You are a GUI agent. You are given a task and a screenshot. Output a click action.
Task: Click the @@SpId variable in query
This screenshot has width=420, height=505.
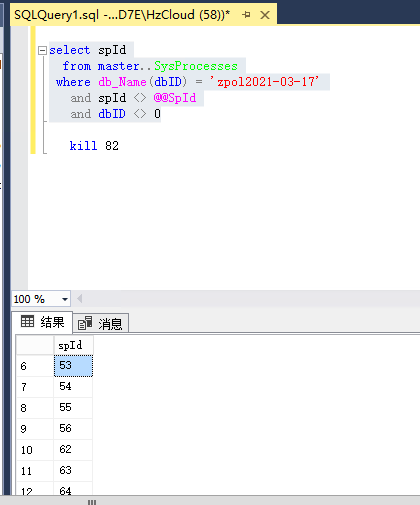[175, 98]
